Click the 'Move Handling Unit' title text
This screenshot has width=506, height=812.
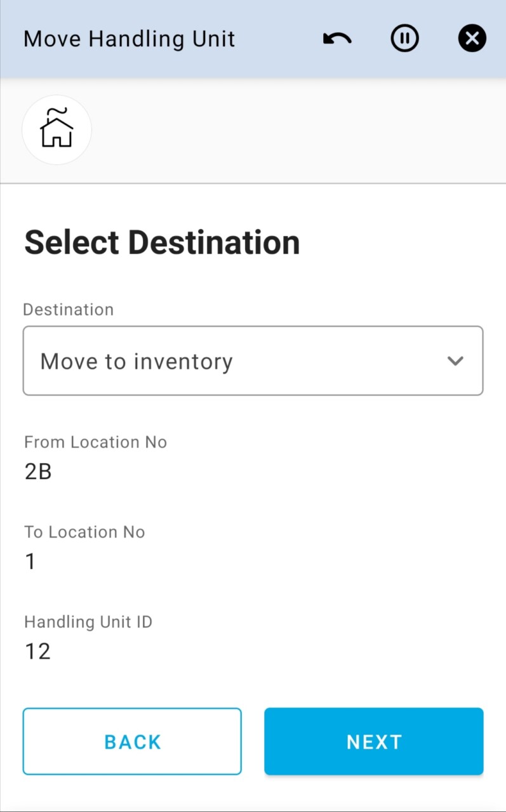pyautogui.click(x=130, y=39)
